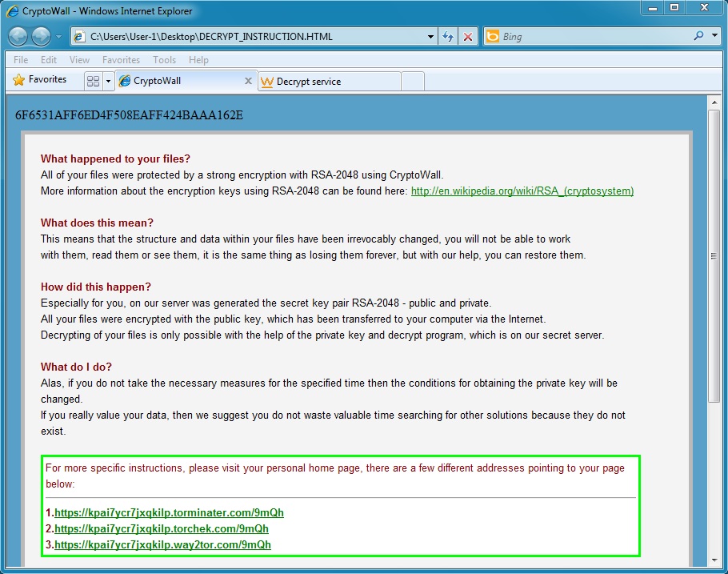Click the Refresh page icon
This screenshot has height=574, width=728.
pyautogui.click(x=448, y=36)
